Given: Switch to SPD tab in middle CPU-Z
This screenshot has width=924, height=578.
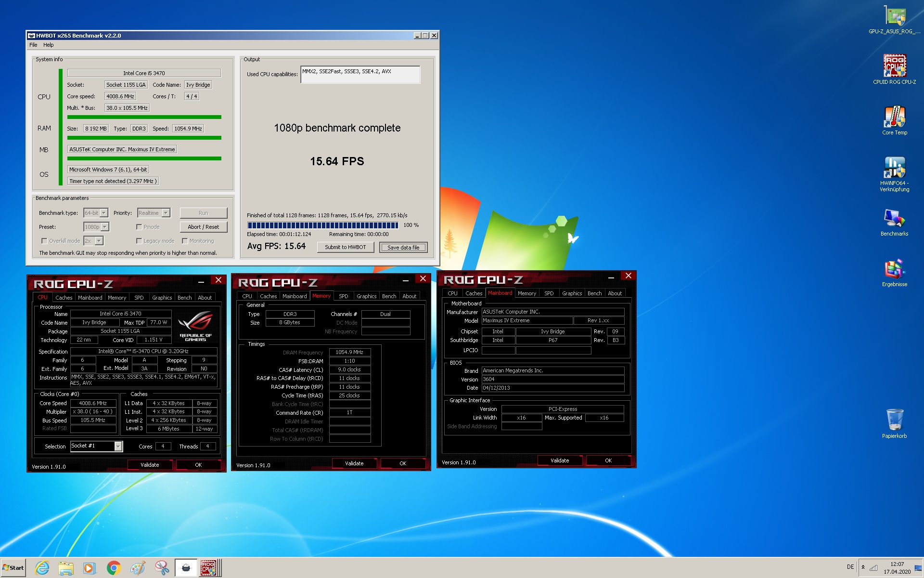Looking at the screenshot, I should (x=344, y=296).
